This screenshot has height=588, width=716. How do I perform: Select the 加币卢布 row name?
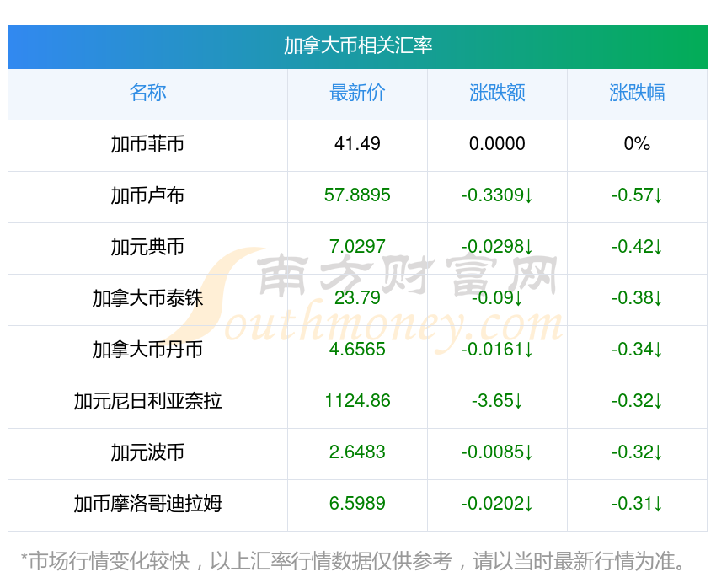[x=147, y=195]
